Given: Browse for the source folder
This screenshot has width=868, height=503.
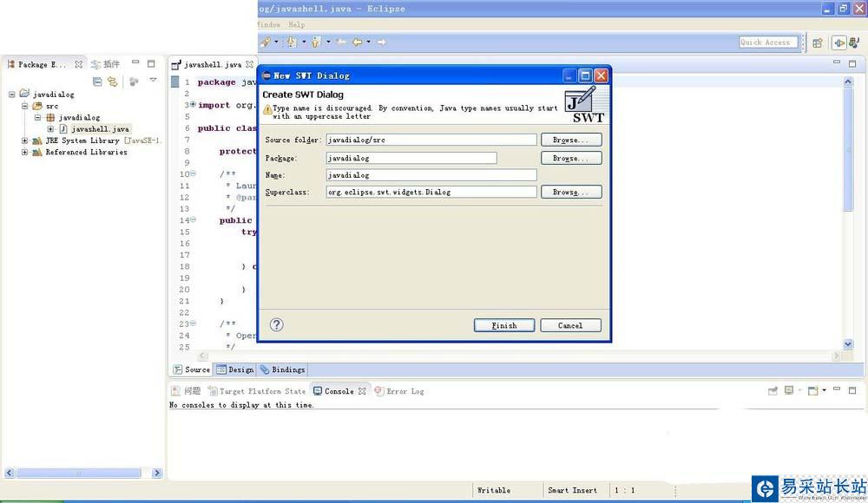Looking at the screenshot, I should 571,140.
